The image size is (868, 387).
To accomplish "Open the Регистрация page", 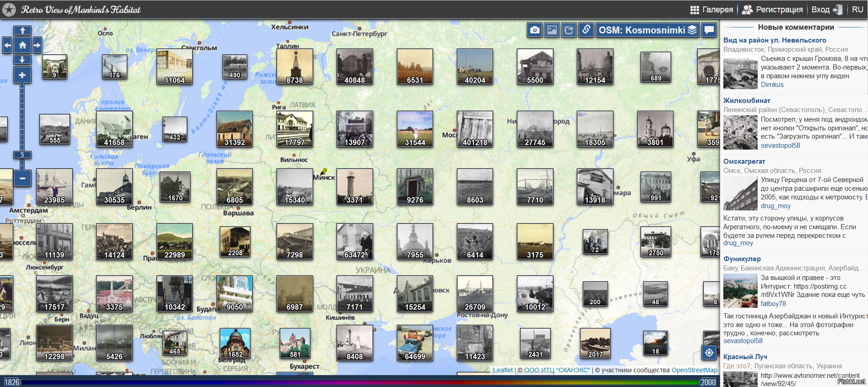I will (772, 10).
